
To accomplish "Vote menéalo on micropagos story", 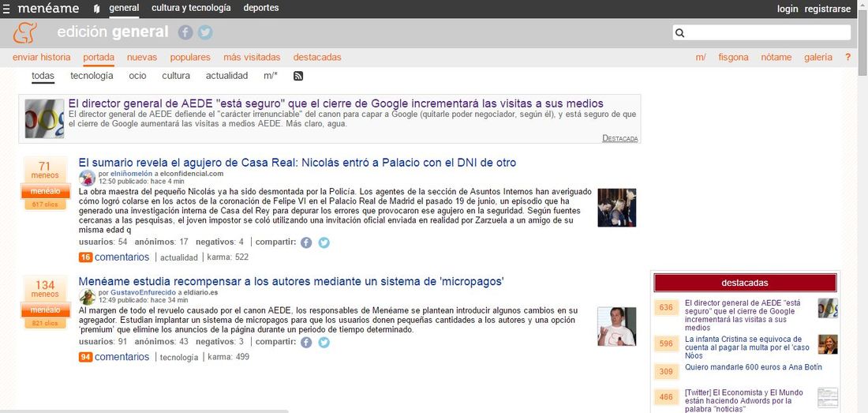I will pyautogui.click(x=46, y=310).
